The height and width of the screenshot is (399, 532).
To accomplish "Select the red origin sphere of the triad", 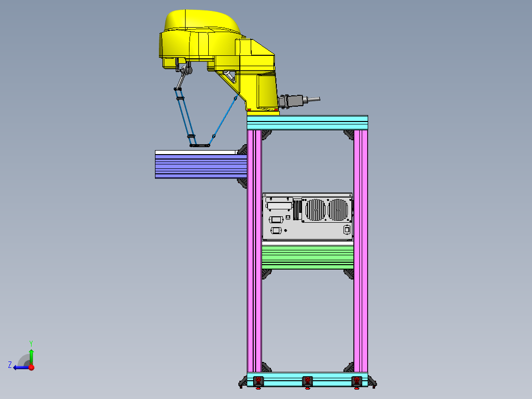I will (x=31, y=368).
